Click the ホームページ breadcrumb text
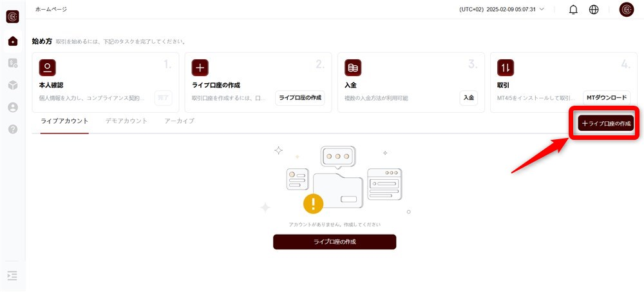 (51, 9)
